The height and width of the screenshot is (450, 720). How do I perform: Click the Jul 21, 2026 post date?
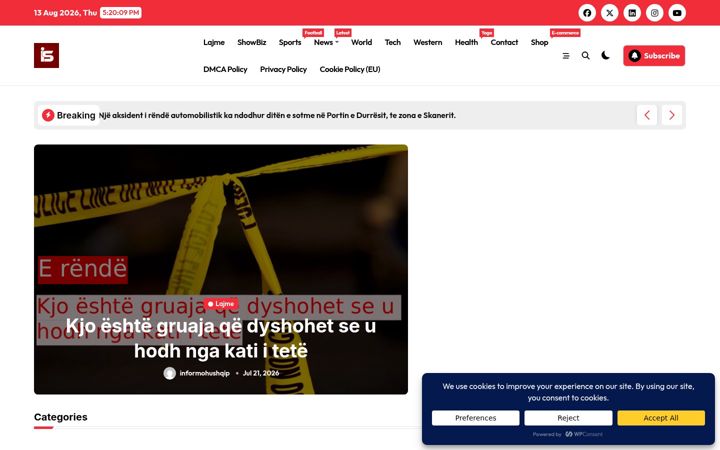[x=261, y=373]
